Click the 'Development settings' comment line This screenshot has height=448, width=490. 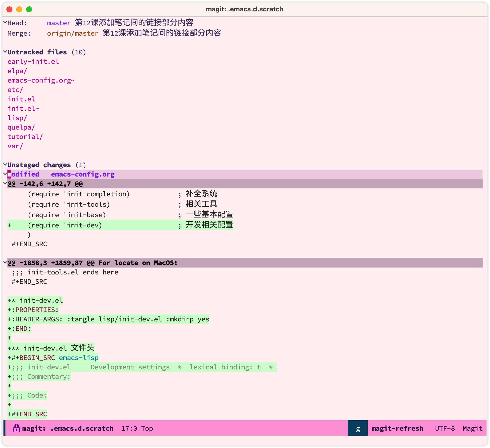pos(142,367)
